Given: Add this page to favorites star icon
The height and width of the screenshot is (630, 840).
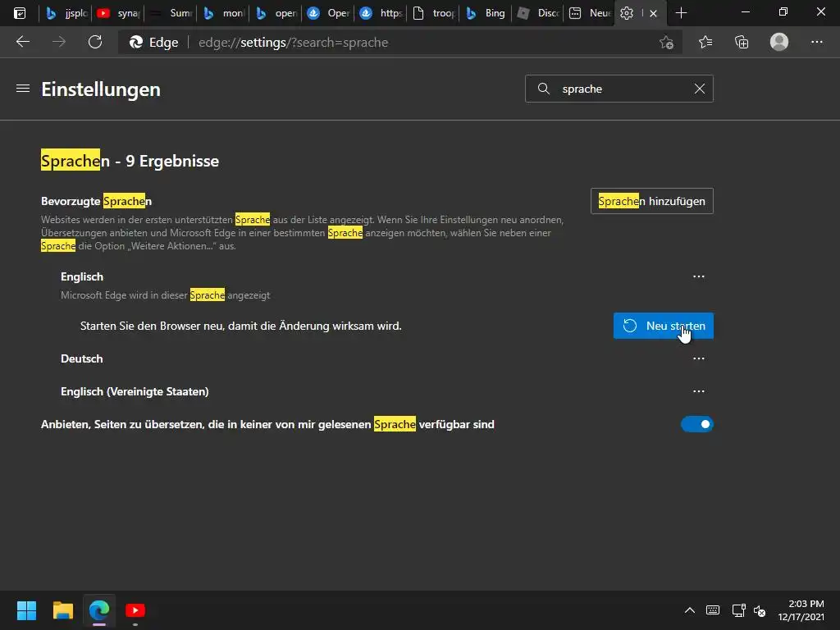Looking at the screenshot, I should 666,43.
